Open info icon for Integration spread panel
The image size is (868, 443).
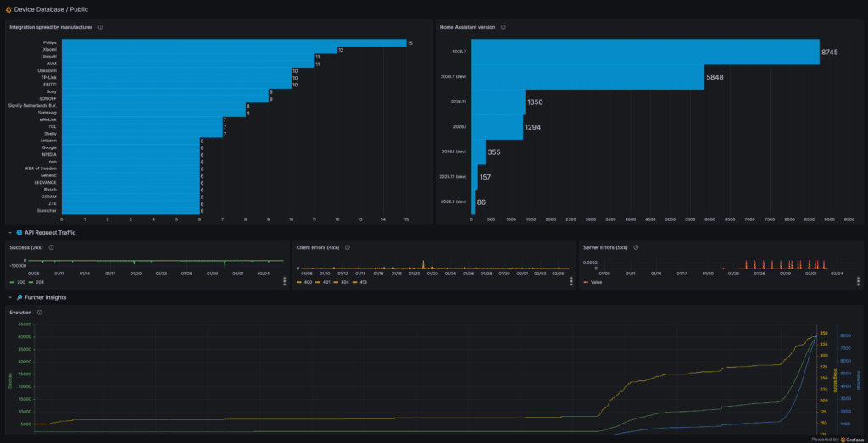pos(101,27)
